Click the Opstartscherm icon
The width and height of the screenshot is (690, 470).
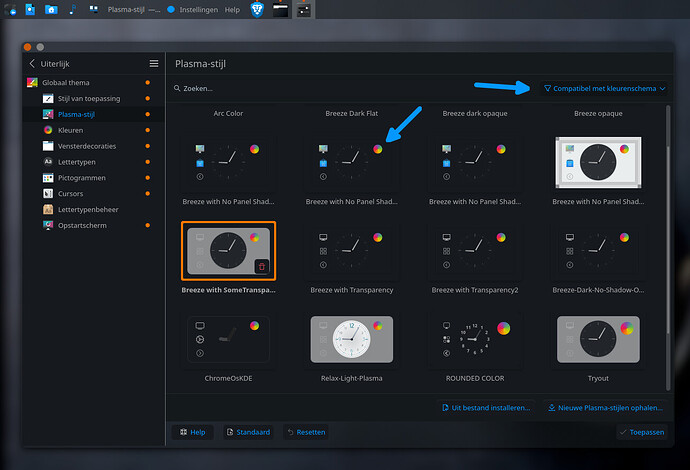coord(48,225)
